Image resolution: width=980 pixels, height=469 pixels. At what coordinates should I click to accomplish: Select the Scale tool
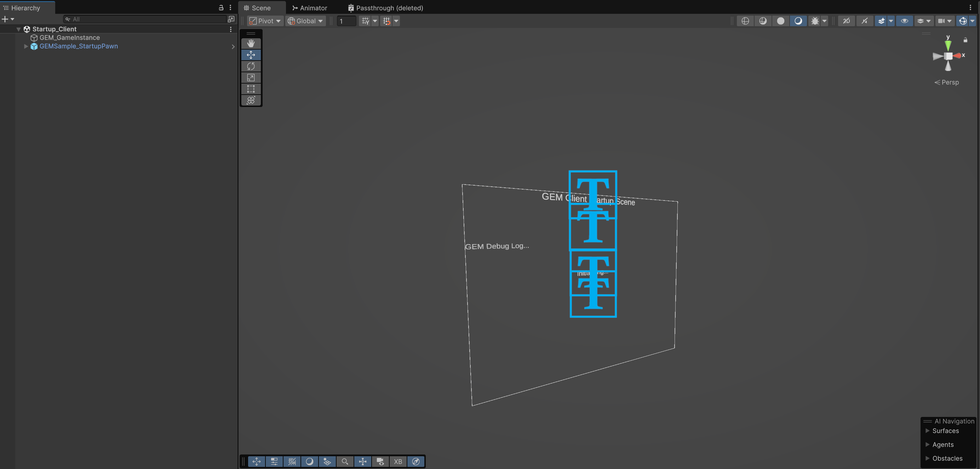pyautogui.click(x=251, y=78)
